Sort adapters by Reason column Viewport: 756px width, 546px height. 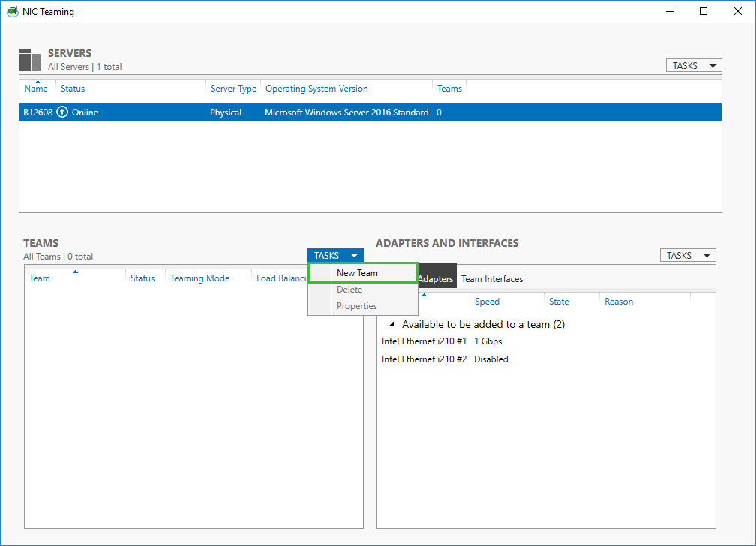click(x=619, y=301)
